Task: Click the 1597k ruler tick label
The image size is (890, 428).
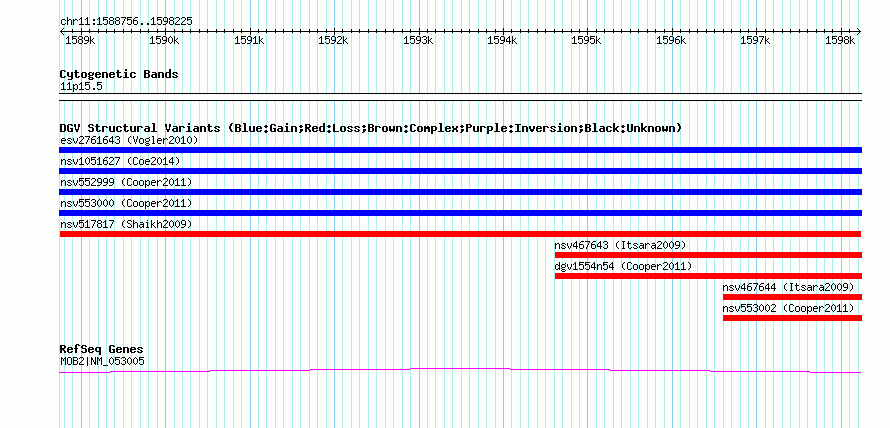Action: tap(756, 40)
